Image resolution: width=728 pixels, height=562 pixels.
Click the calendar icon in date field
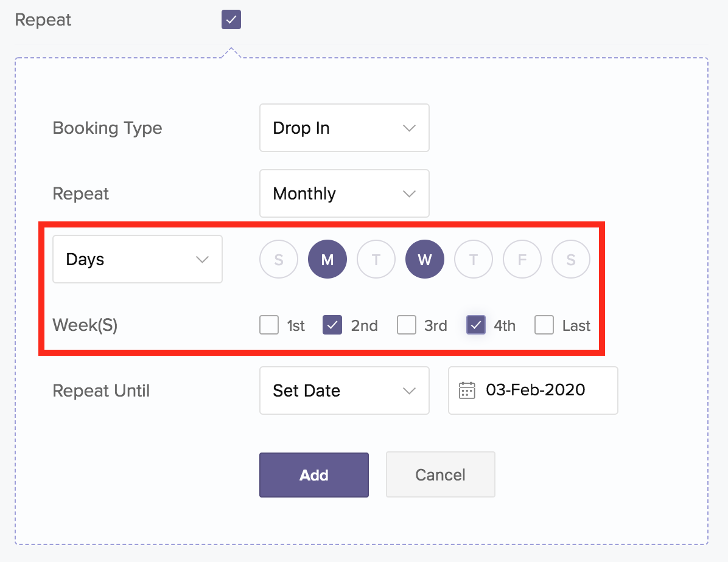(467, 390)
